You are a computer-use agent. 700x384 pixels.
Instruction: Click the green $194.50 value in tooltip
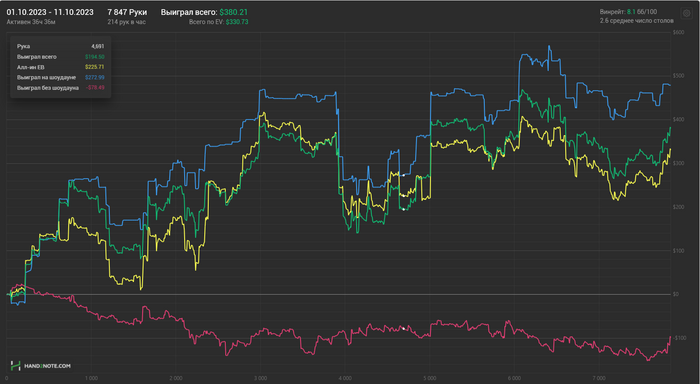pyautogui.click(x=95, y=57)
